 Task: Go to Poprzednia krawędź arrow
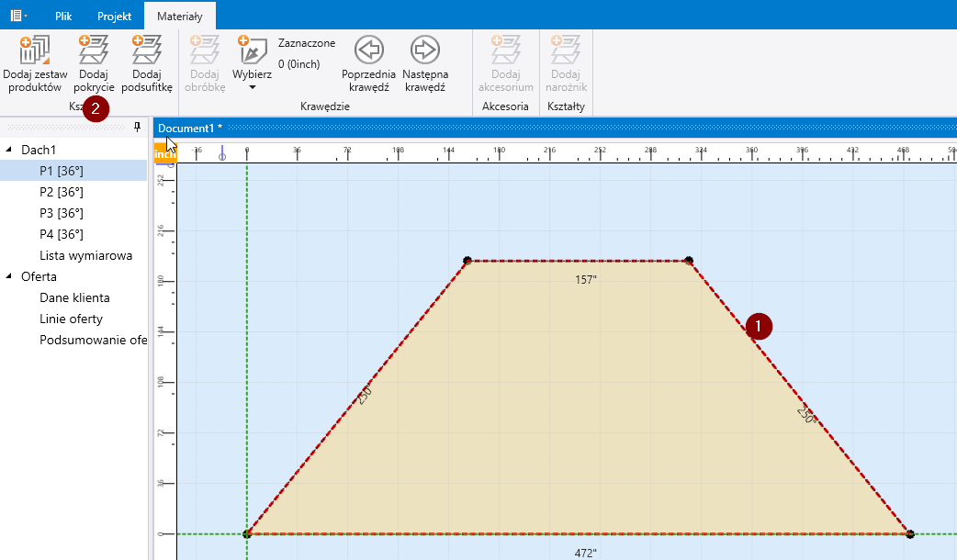tap(368, 50)
